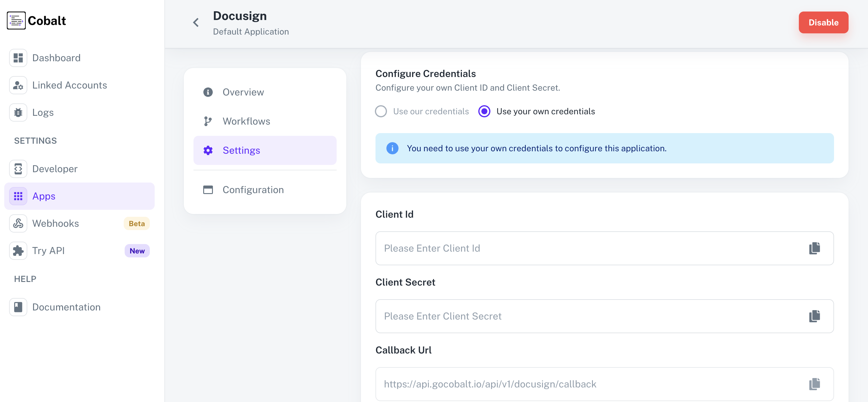Click the Linked Accounts icon
The image size is (868, 402).
coord(18,85)
